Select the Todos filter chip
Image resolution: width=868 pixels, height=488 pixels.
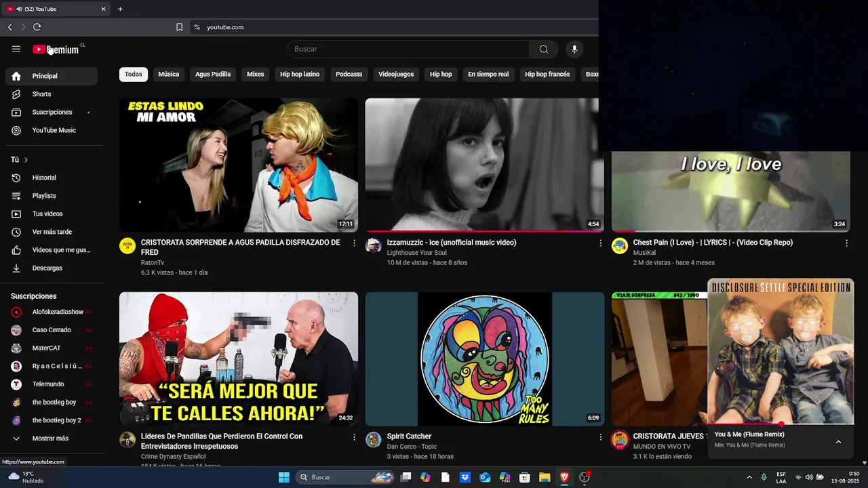(134, 75)
